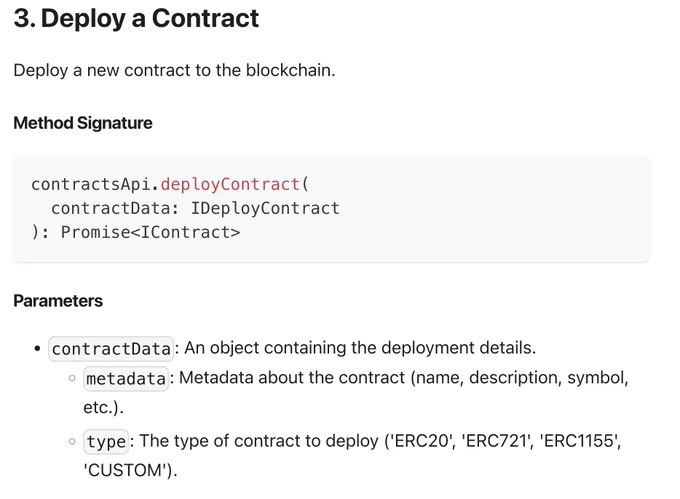Screen dimensions: 680x499
Task: Click Promise<IContract> return type
Action: click(150, 232)
